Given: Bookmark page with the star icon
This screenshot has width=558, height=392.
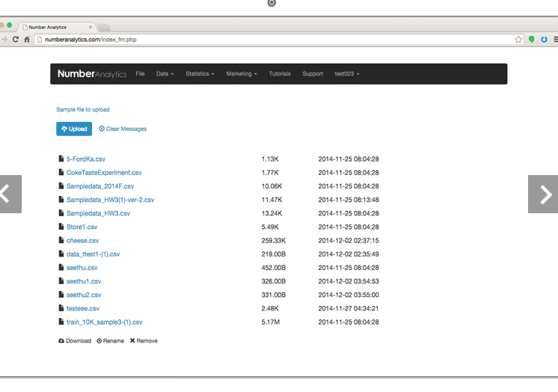Looking at the screenshot, I should [x=518, y=39].
